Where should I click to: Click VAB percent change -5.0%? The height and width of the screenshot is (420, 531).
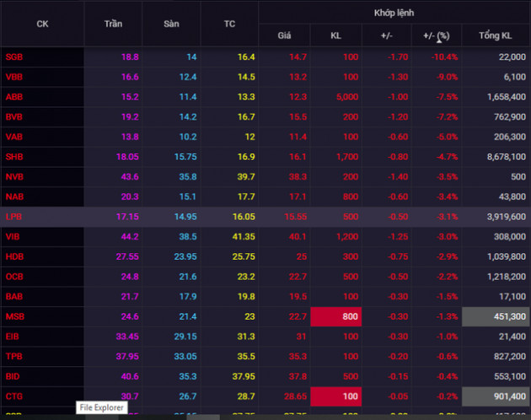pos(447,137)
